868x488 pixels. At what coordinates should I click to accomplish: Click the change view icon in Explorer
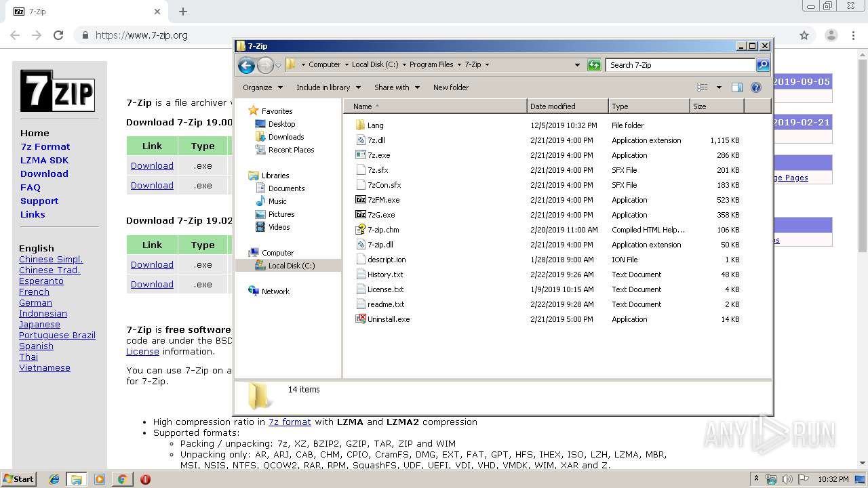[x=703, y=87]
